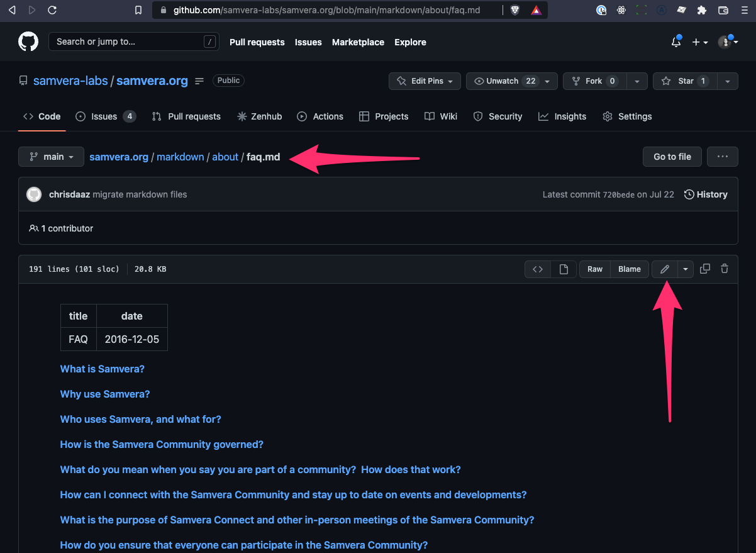Edit this file with pencil icon
This screenshot has height=553, width=756.
point(665,269)
